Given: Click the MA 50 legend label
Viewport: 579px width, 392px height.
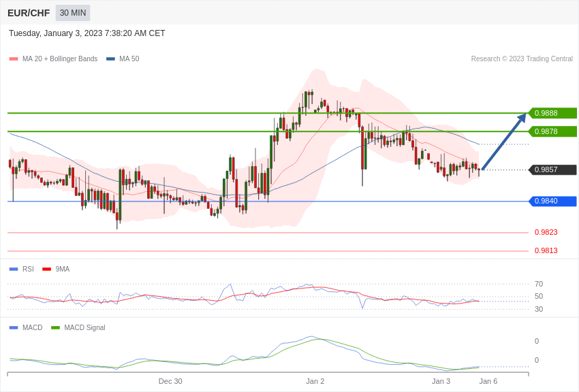Looking at the screenshot, I should pyautogui.click(x=129, y=59).
